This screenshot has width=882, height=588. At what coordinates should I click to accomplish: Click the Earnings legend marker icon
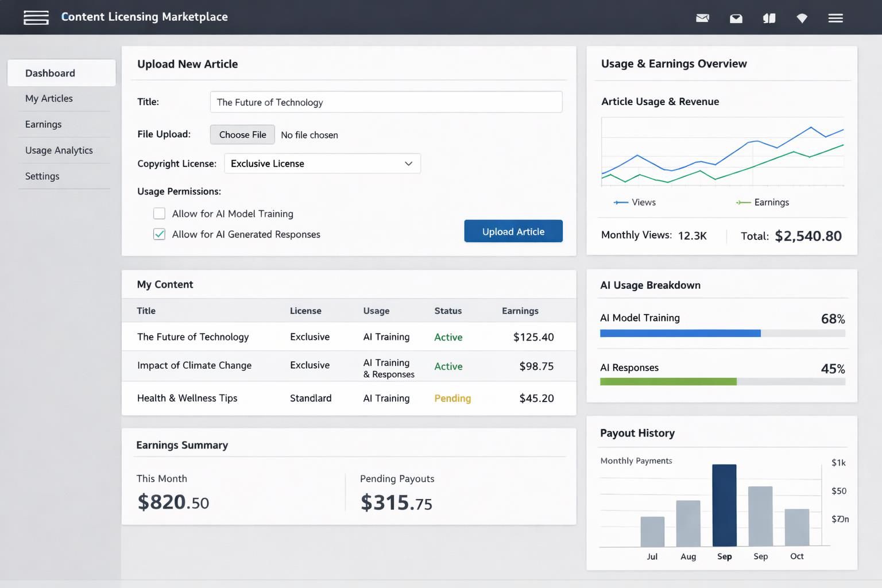743,203
